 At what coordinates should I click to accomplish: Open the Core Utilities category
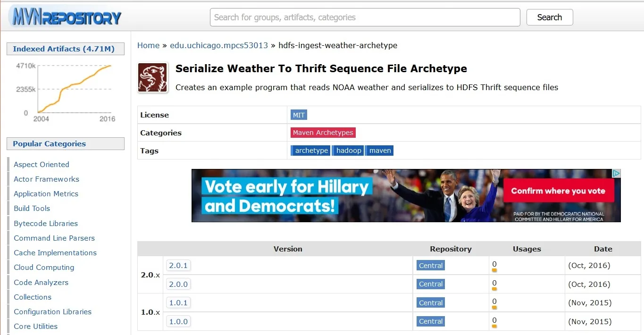36,326
